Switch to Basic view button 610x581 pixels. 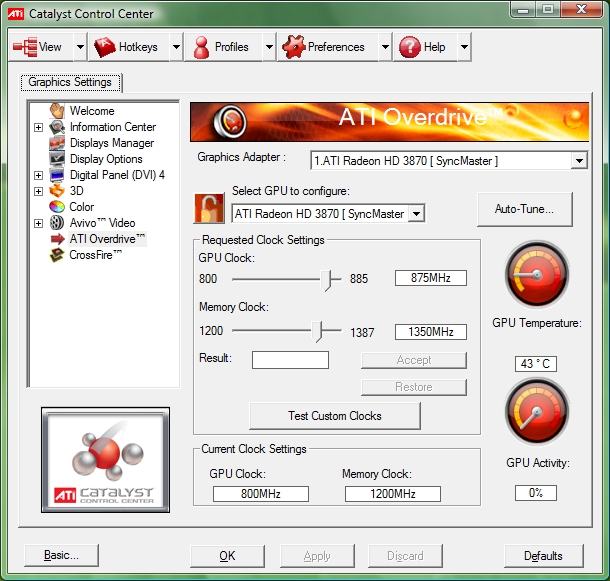(x=61, y=555)
